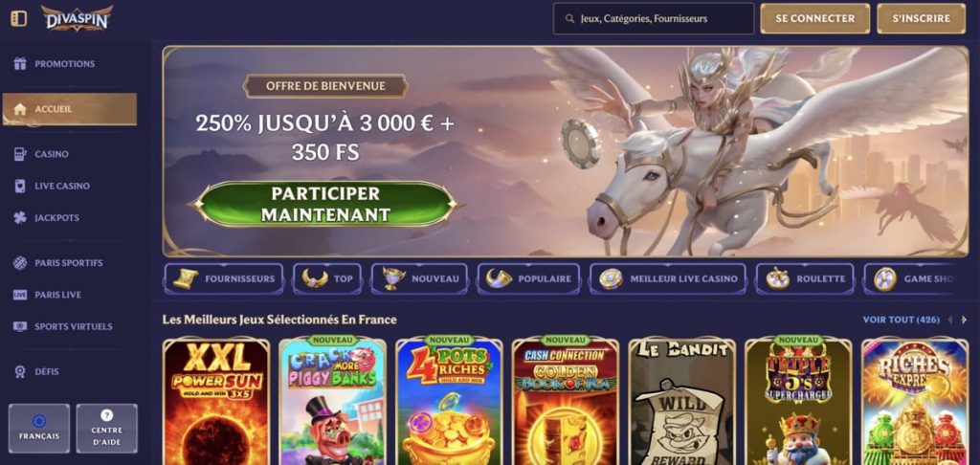Screen dimensions: 980x465
Task: Show next games with right arrow
Action: tap(964, 320)
